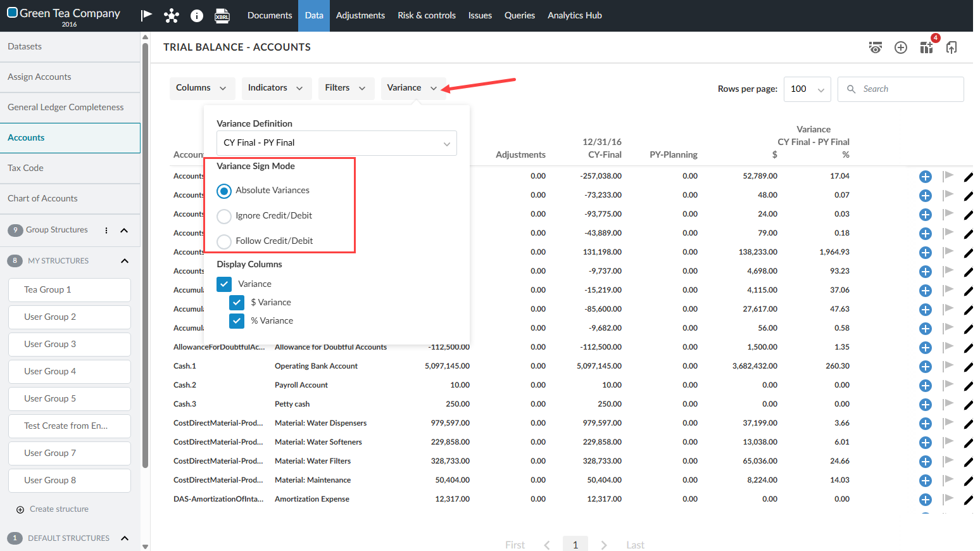Open the Indicators dropdown
Image resolution: width=980 pixels, height=551 pixels.
pyautogui.click(x=276, y=88)
